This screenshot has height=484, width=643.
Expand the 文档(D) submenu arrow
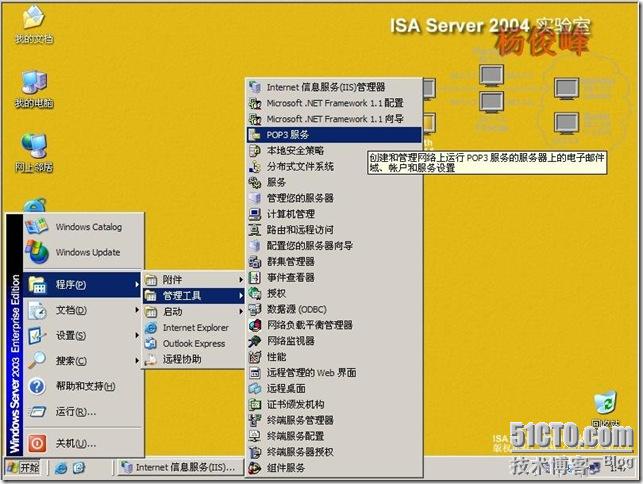[x=137, y=310]
